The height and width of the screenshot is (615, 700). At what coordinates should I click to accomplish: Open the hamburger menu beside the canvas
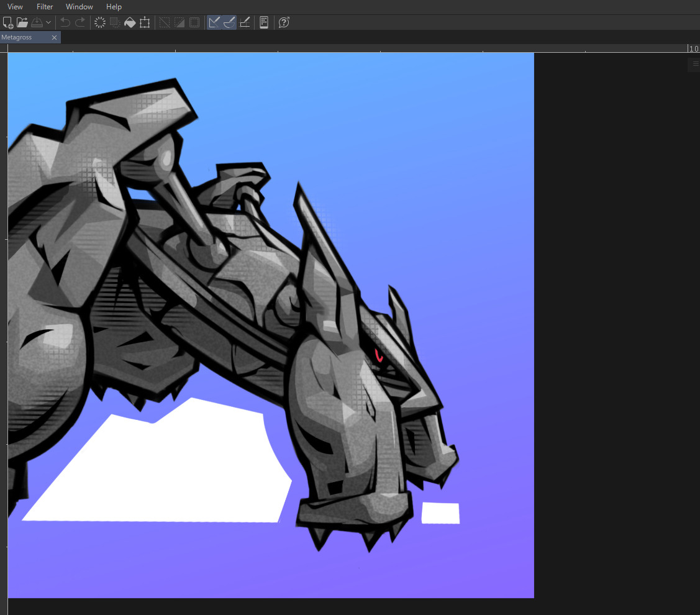point(696,64)
